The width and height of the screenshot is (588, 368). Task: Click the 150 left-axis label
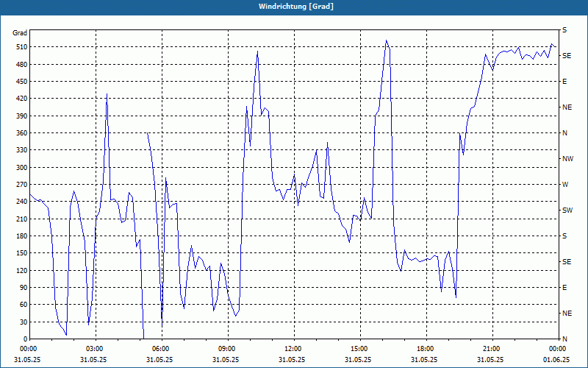point(21,253)
